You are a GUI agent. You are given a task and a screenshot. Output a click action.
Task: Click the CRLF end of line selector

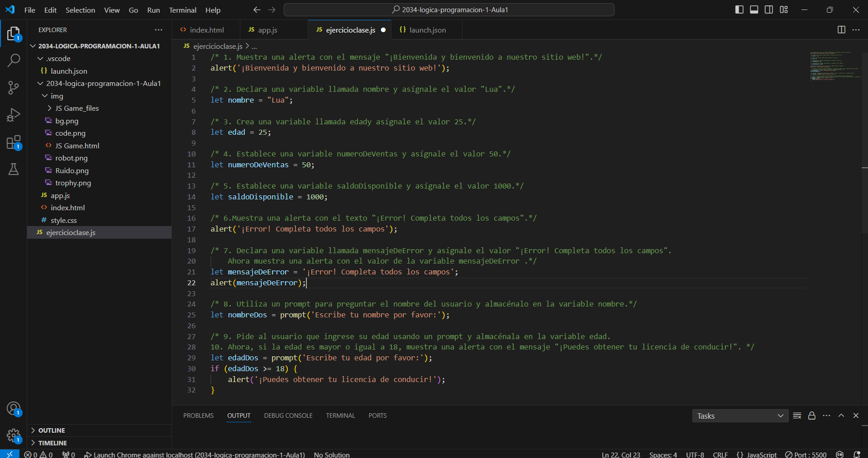point(720,454)
